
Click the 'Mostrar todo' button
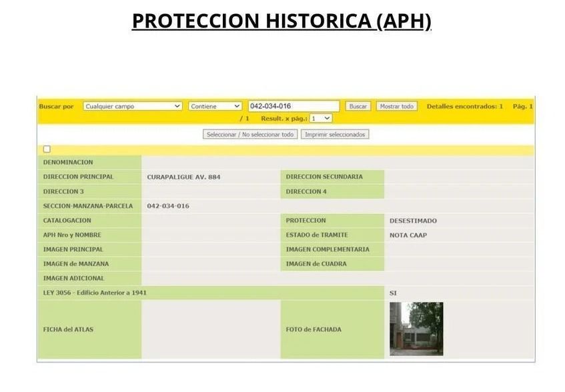(x=396, y=106)
